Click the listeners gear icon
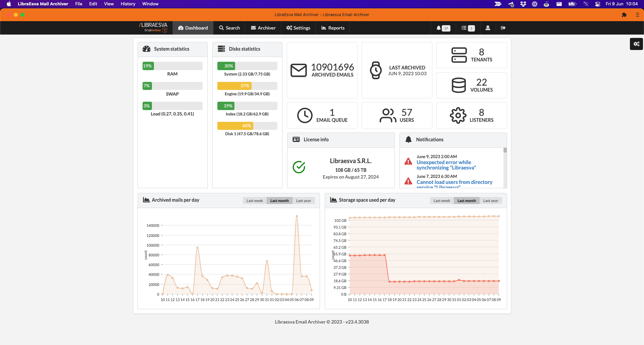 point(458,115)
